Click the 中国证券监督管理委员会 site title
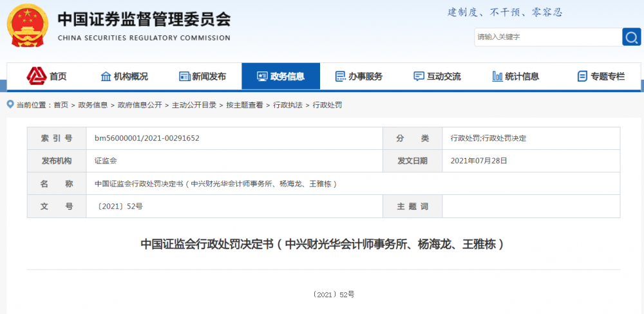Image resolution: width=644 pixels, height=314 pixels. [x=144, y=19]
